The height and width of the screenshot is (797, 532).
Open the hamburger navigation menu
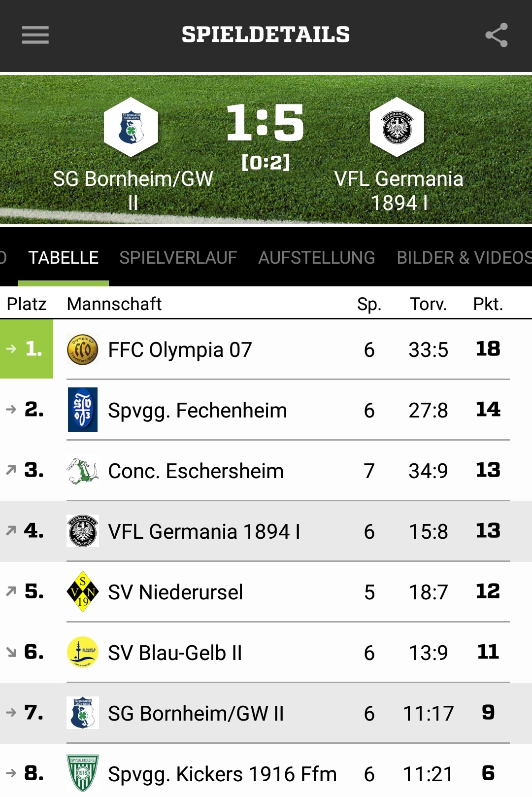pos(35,35)
